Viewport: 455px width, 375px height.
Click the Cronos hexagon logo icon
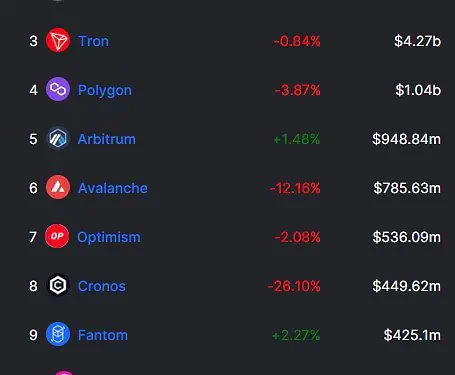point(58,285)
